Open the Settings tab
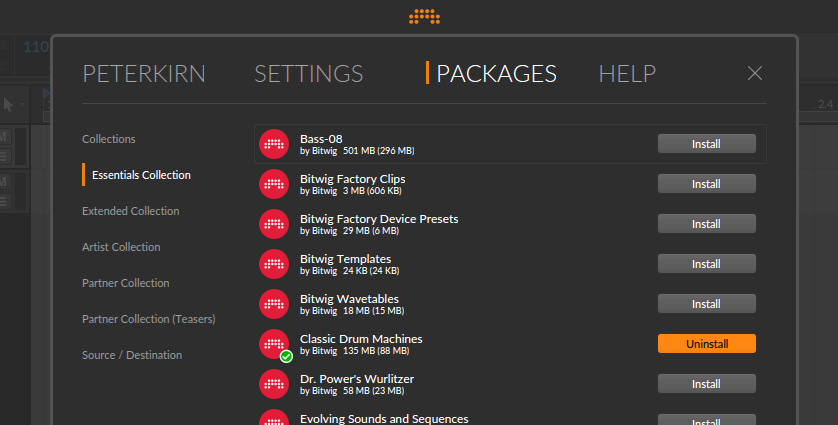838x425 pixels. [x=308, y=74]
